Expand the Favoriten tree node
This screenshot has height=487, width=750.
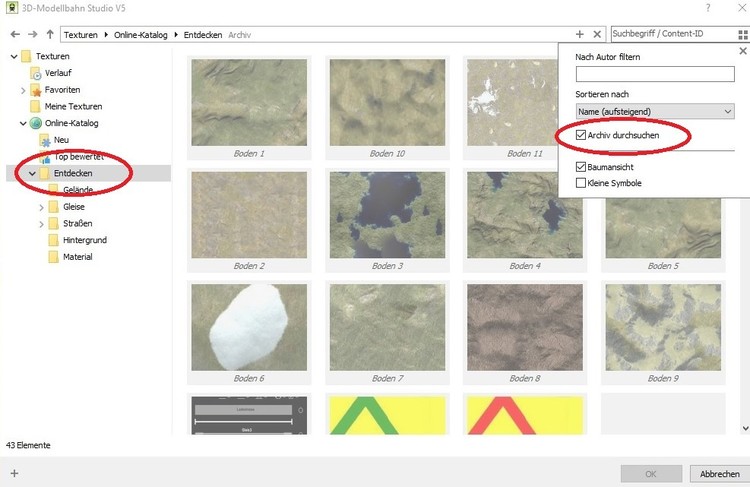coord(23,90)
